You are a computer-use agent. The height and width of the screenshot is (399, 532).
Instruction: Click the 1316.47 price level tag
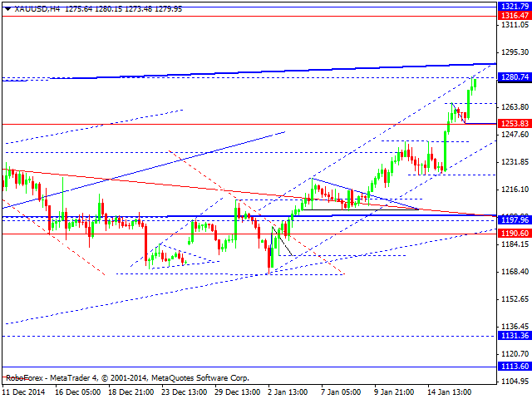513,15
